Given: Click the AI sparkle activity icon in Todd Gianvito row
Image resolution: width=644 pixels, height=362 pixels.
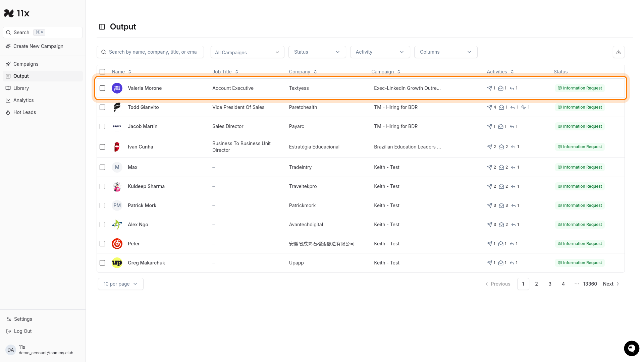Looking at the screenshot, I should 523,107.
